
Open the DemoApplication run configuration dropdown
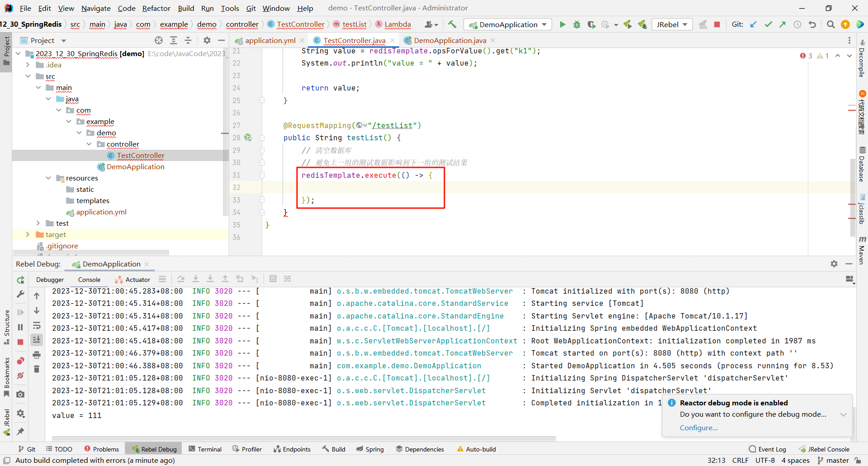tap(509, 24)
